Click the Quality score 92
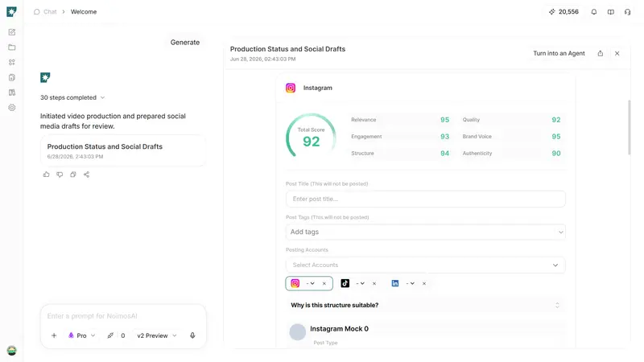Viewport: 644px width, 362px height. (556, 120)
